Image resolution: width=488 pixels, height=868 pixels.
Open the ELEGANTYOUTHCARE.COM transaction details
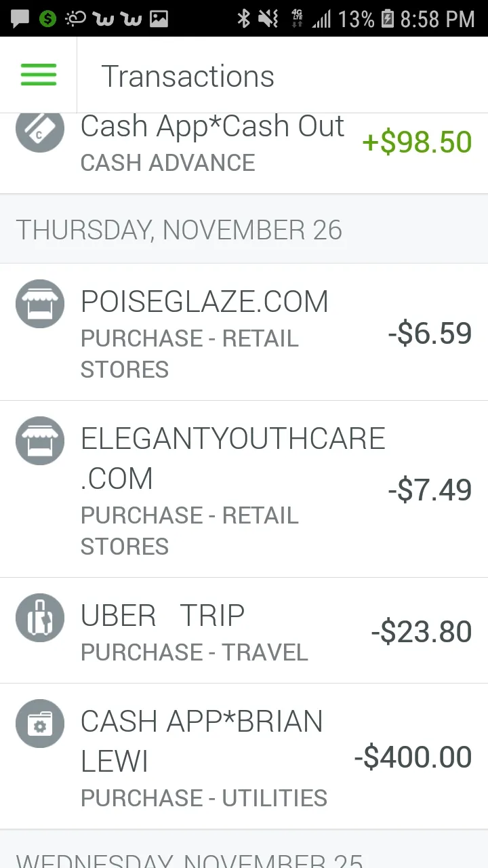click(x=244, y=490)
